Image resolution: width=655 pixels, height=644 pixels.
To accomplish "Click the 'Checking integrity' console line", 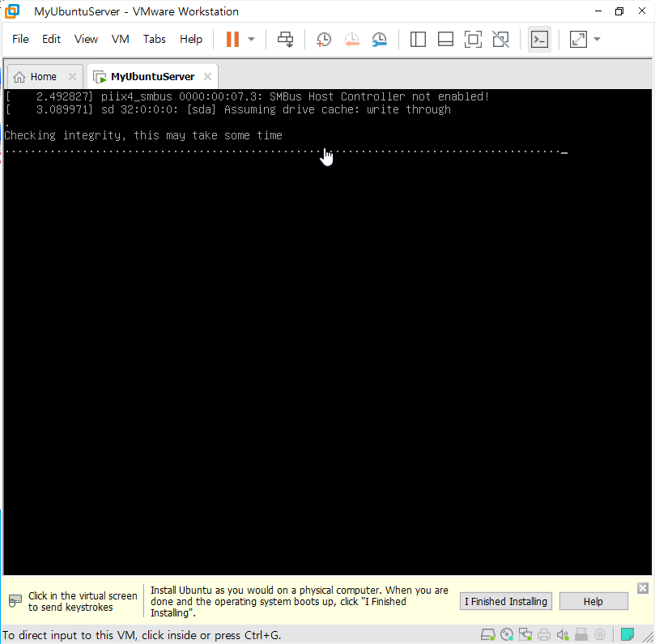I will click(143, 135).
